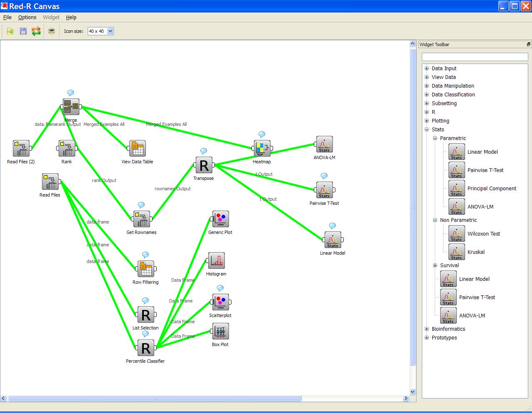
Task: Click the canvas horizontal scrollbar
Action: 154,399
